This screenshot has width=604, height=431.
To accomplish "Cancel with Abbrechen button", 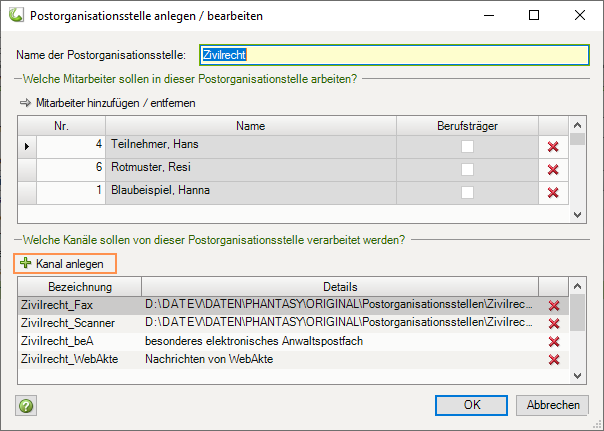I will click(x=553, y=405).
